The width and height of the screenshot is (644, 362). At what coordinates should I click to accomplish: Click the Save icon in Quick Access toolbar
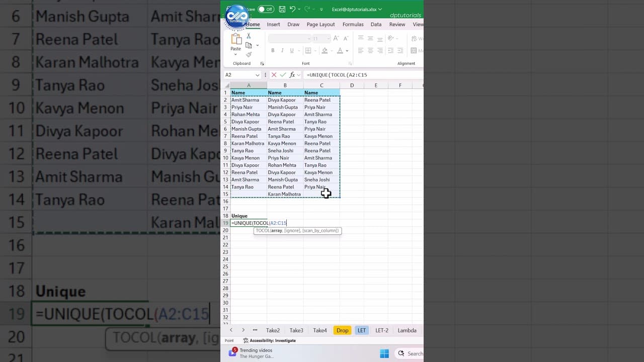(x=282, y=9)
